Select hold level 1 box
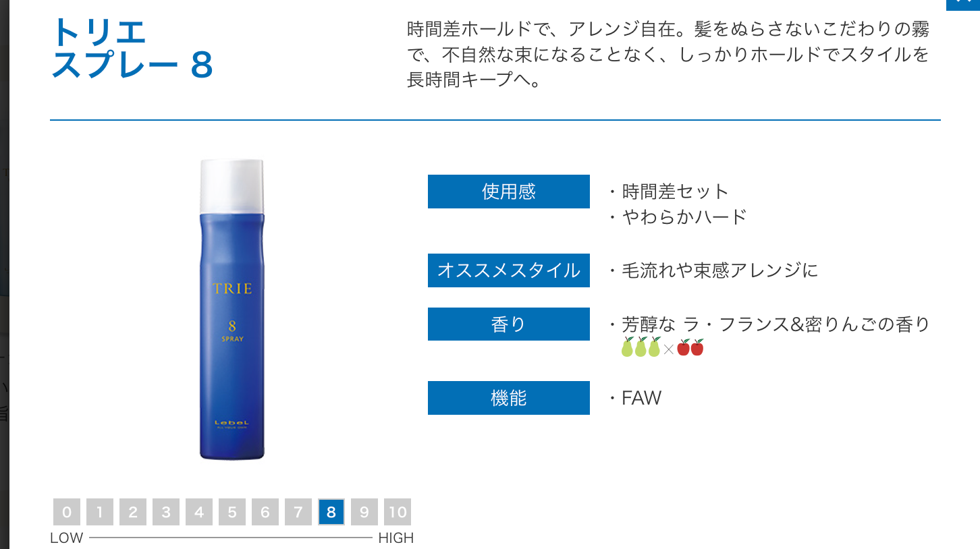This screenshot has height=549, width=980. click(100, 513)
